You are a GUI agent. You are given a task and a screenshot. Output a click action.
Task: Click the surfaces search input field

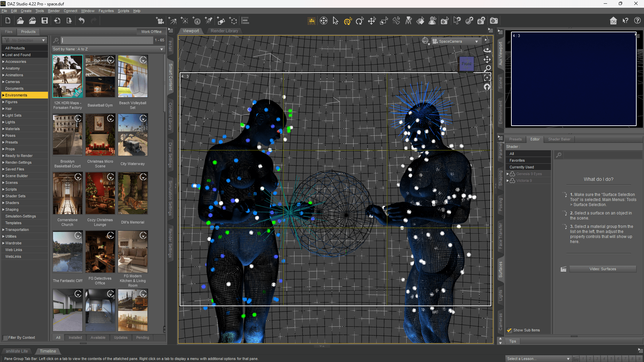[603, 155]
